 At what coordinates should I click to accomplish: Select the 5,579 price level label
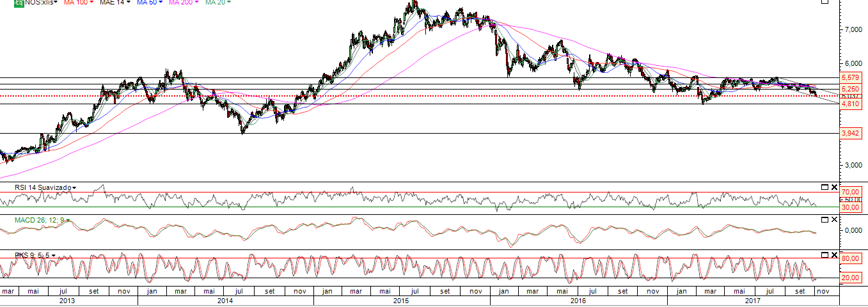click(850, 78)
